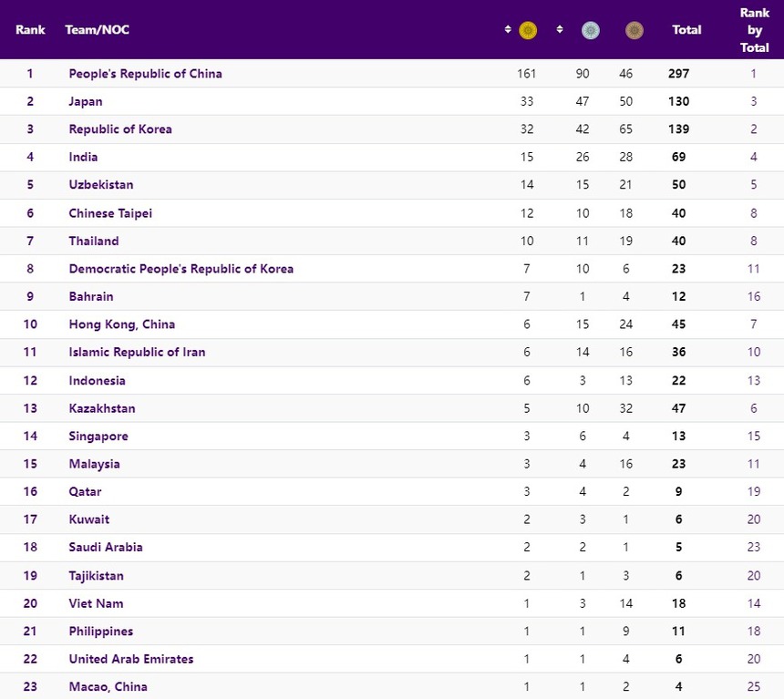Click the gold medal icon in header
This screenshot has height=699, width=784.
coord(528,30)
